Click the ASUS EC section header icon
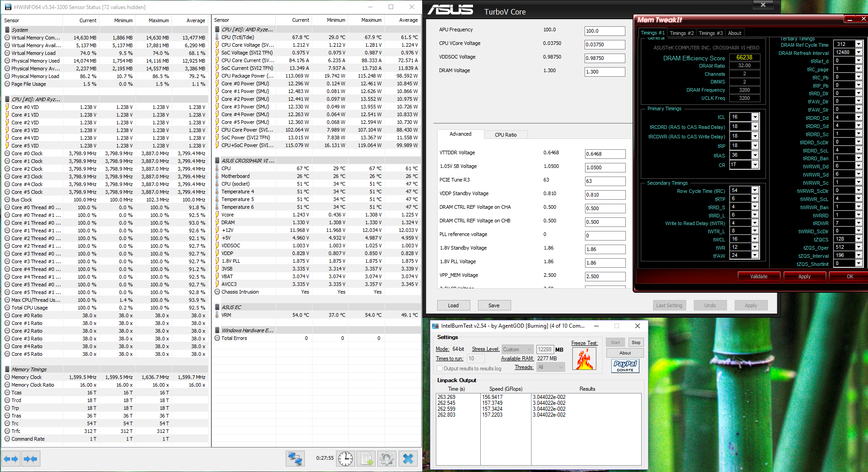The width and height of the screenshot is (868, 472). (x=218, y=307)
